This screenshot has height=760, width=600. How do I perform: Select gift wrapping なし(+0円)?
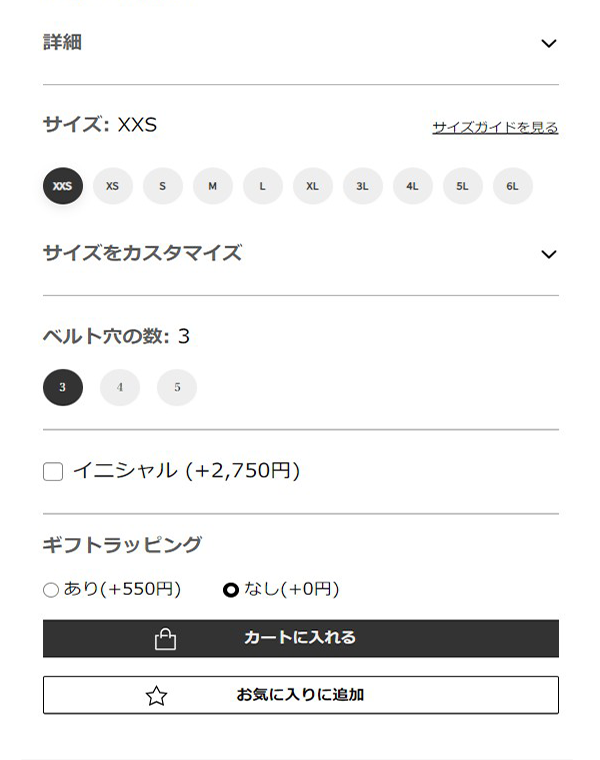231,590
